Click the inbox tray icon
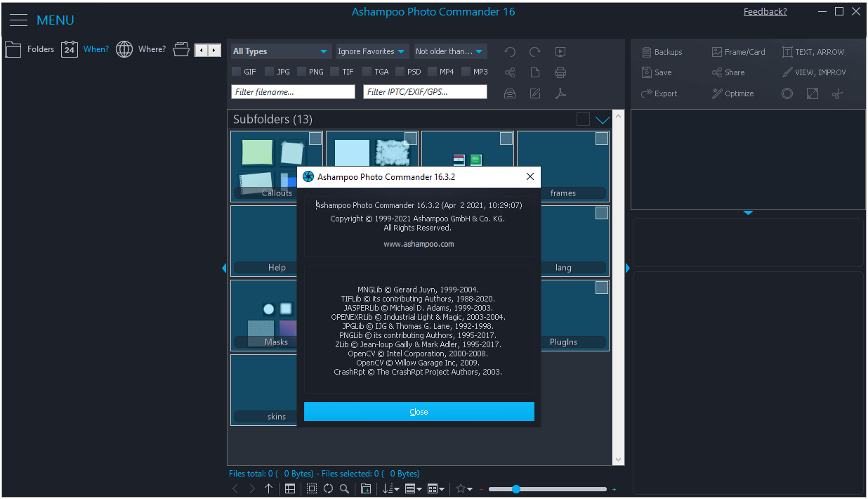 510,93
